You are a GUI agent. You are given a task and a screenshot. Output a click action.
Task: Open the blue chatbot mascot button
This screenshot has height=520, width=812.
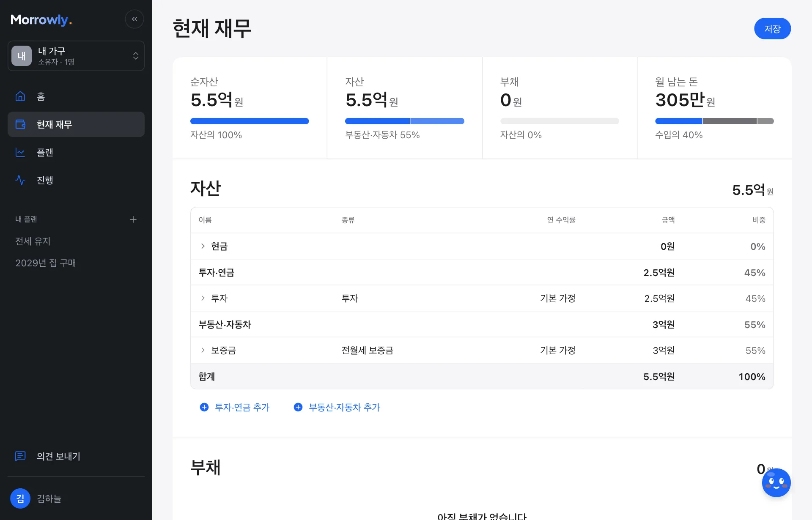point(776,483)
